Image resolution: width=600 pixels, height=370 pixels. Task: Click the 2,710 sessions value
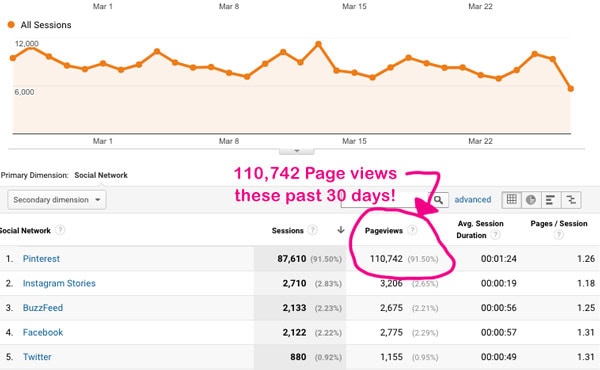coord(294,283)
